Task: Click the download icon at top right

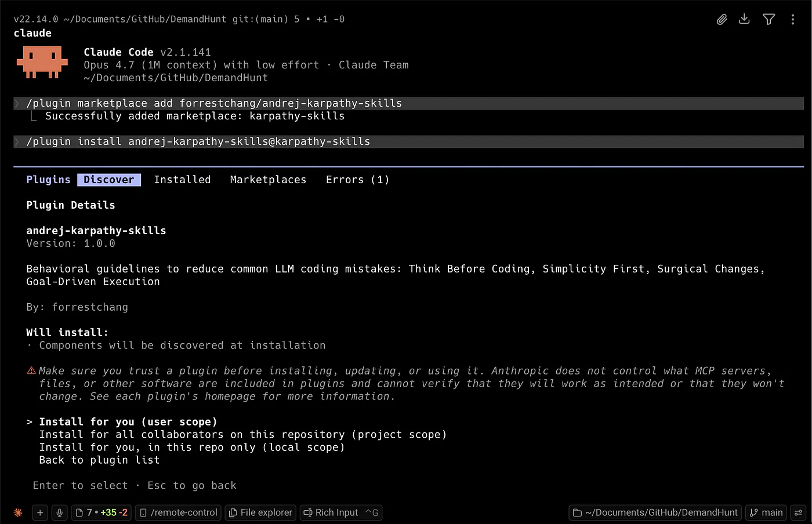Action: (x=744, y=19)
